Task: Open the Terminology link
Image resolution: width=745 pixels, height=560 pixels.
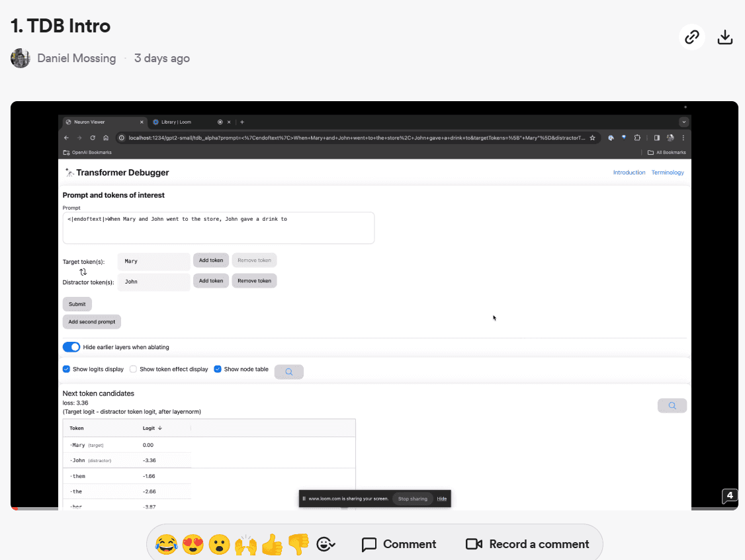Action: 668,172
